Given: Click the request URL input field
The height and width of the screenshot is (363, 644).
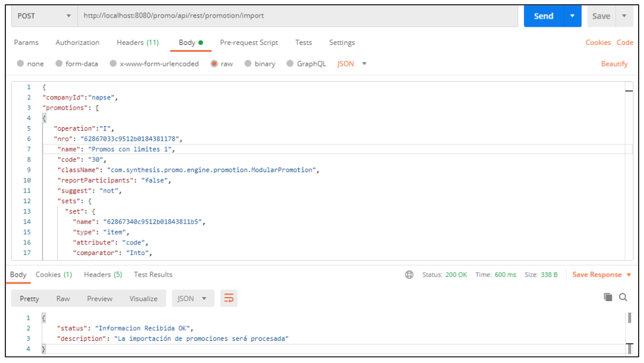Looking at the screenshot, I should coord(297,16).
